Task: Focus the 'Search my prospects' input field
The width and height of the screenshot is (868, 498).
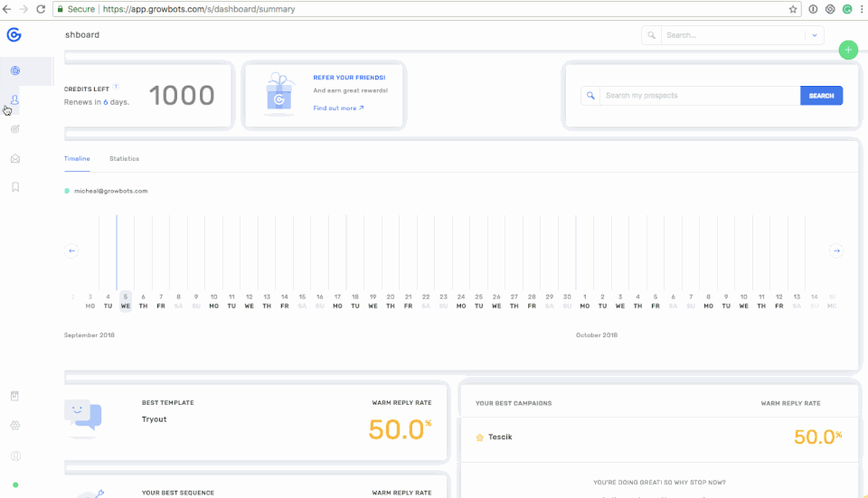Action: [699, 96]
